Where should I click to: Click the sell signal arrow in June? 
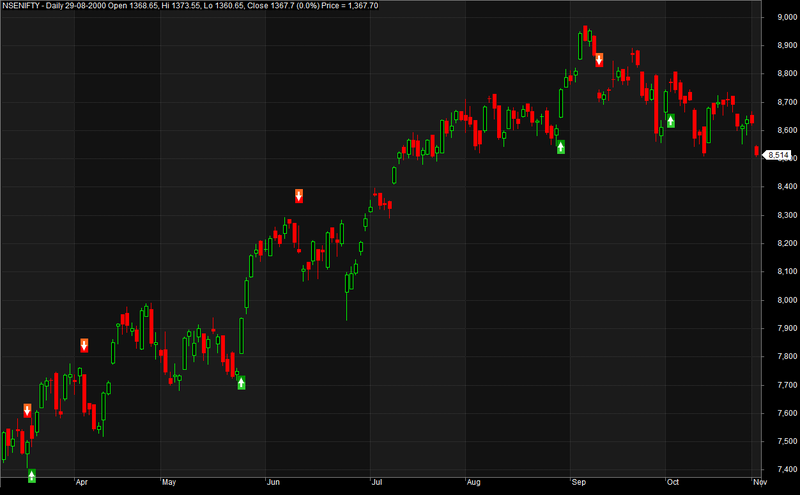click(299, 196)
